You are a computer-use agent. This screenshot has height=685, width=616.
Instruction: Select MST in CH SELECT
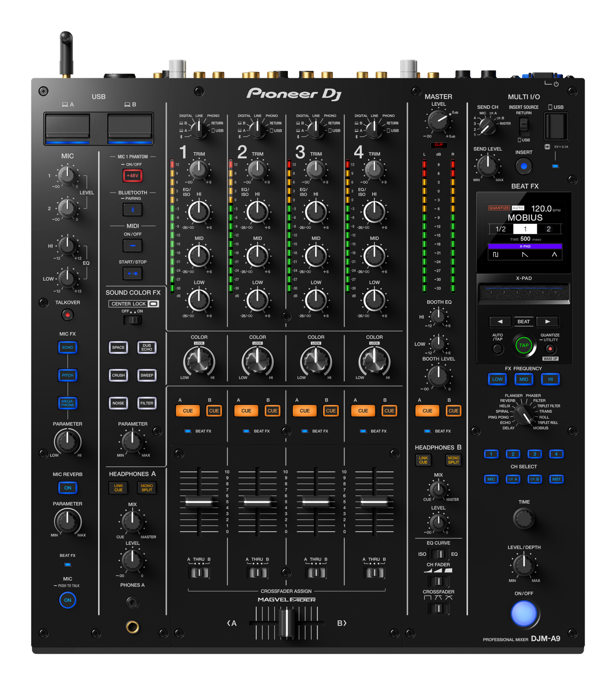[556, 479]
